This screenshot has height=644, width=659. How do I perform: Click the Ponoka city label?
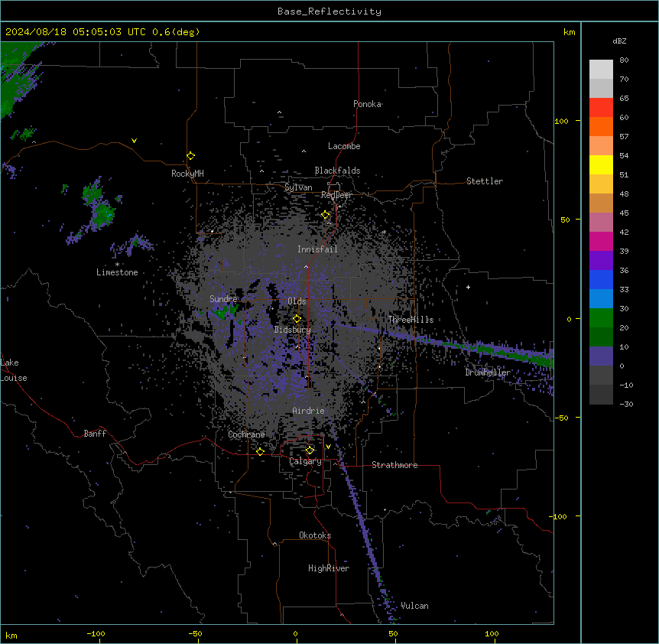pyautogui.click(x=367, y=104)
